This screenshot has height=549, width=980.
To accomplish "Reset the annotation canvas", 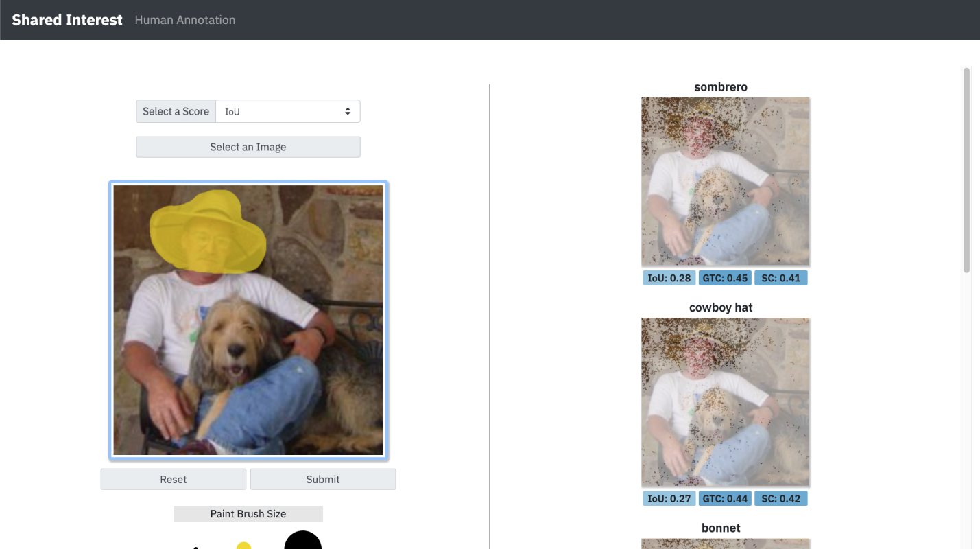I will [173, 478].
